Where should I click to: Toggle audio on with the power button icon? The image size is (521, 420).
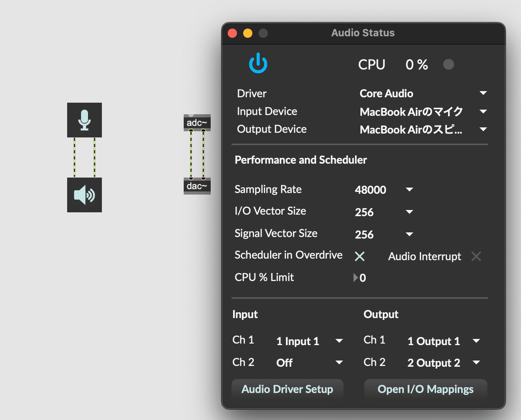click(x=258, y=63)
